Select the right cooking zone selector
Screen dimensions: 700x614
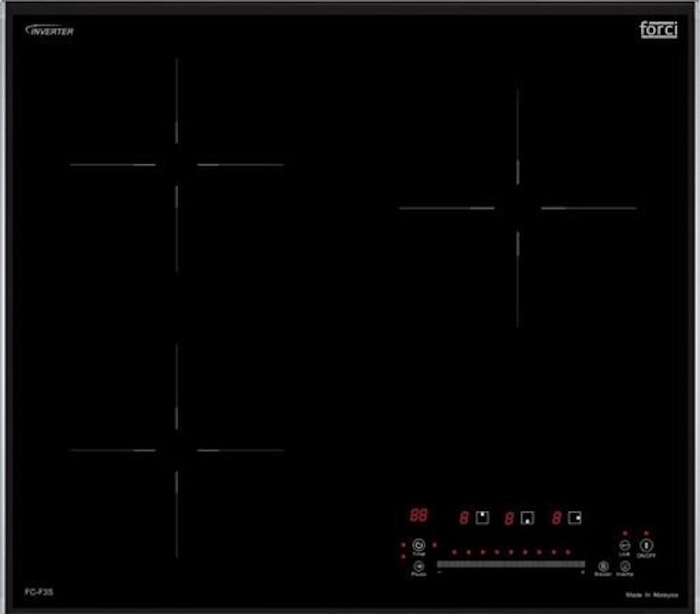tap(574, 518)
